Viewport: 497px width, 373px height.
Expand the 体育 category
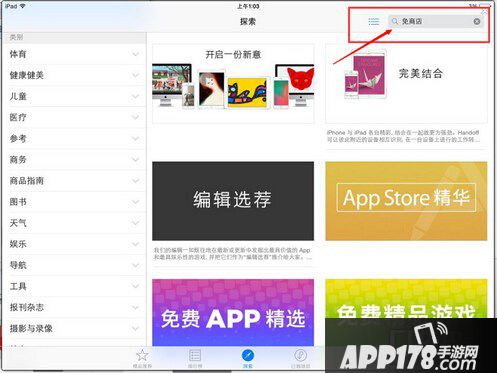pyautogui.click(x=74, y=54)
